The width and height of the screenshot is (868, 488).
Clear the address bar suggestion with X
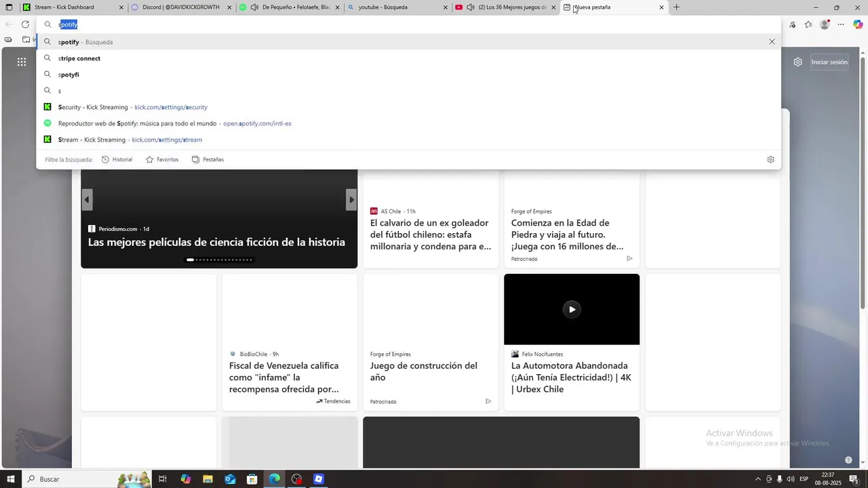(772, 42)
